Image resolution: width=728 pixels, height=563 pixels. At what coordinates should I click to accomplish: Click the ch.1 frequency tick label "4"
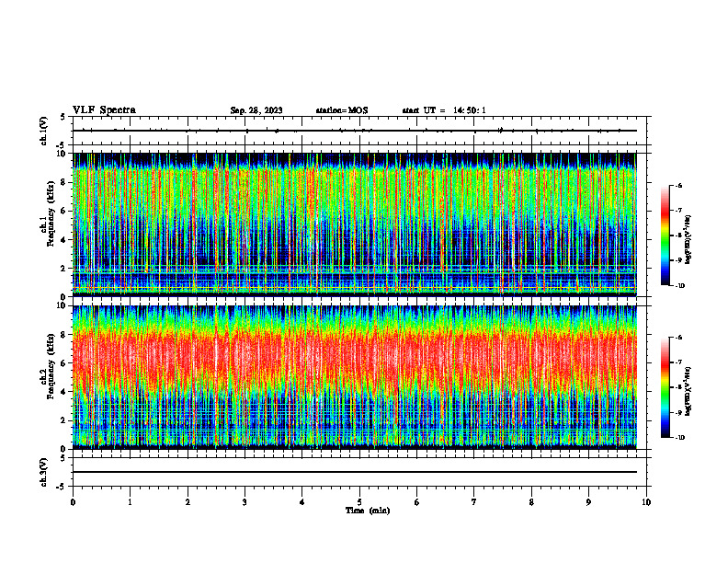pos(64,240)
